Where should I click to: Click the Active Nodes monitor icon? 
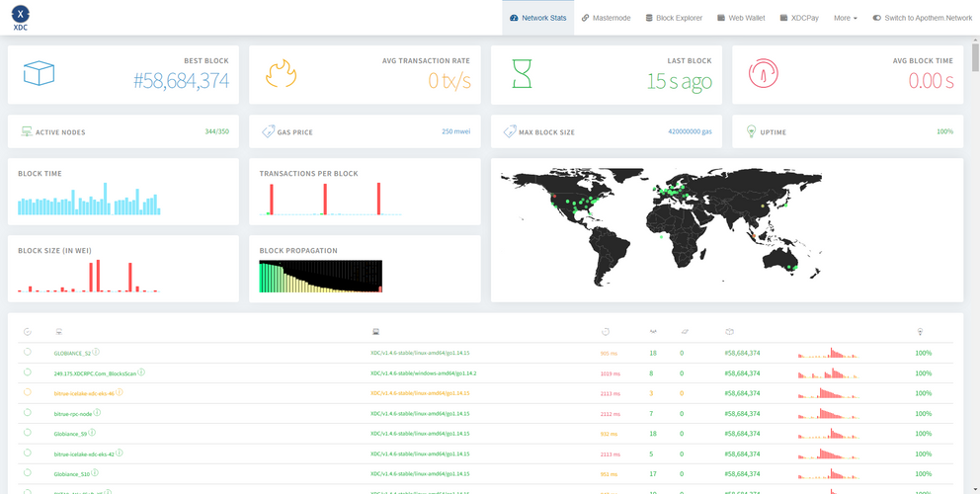[27, 131]
